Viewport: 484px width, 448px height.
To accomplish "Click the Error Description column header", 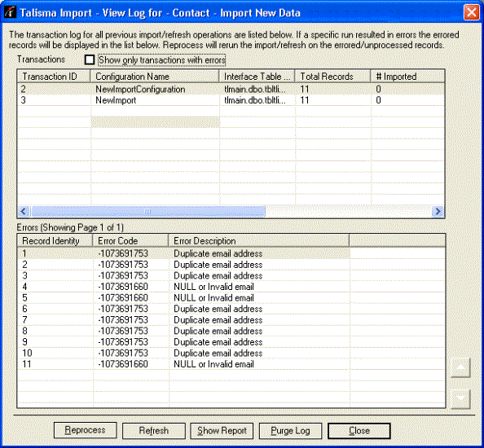I will (258, 240).
